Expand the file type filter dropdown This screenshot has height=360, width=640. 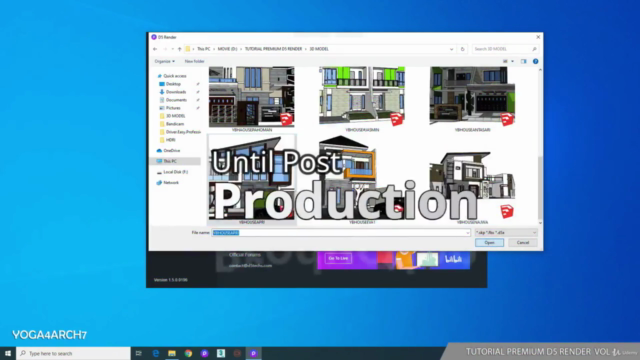tap(534, 233)
